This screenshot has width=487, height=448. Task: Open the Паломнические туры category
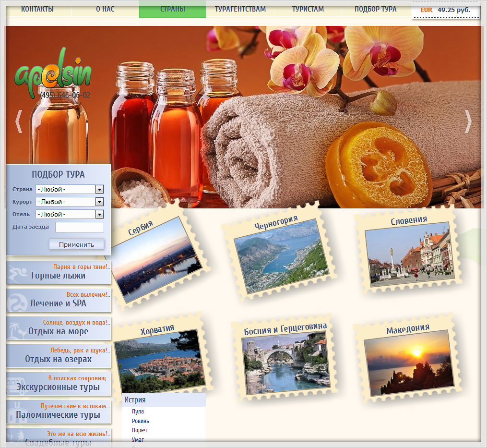pos(59,411)
